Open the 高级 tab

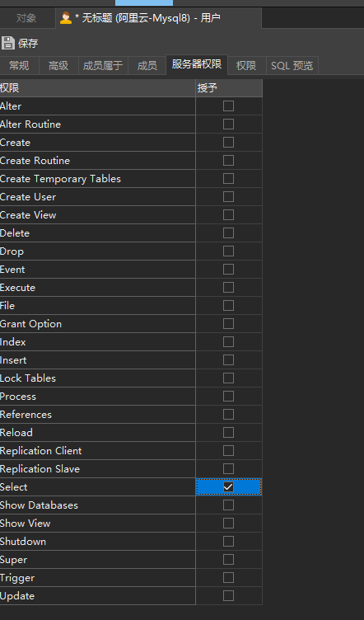58,65
